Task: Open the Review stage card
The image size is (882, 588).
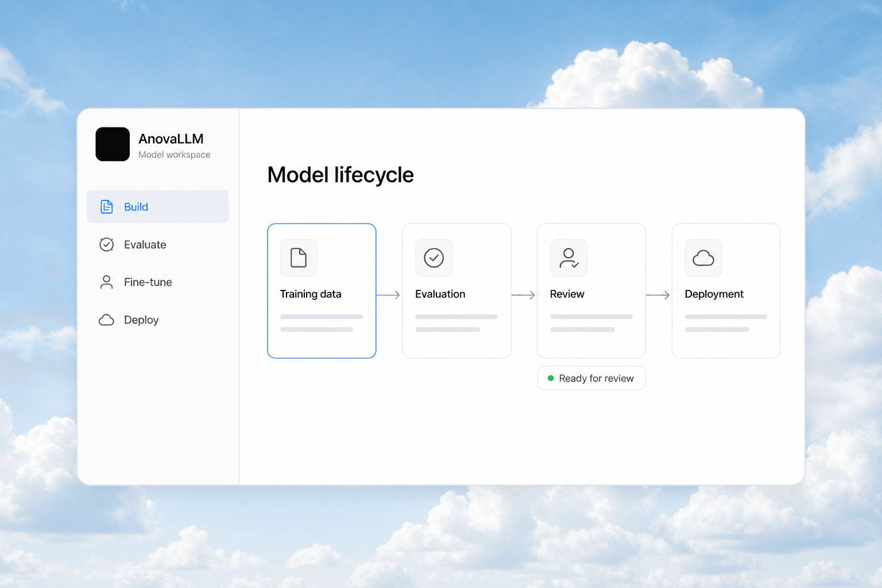Action: coord(591,291)
